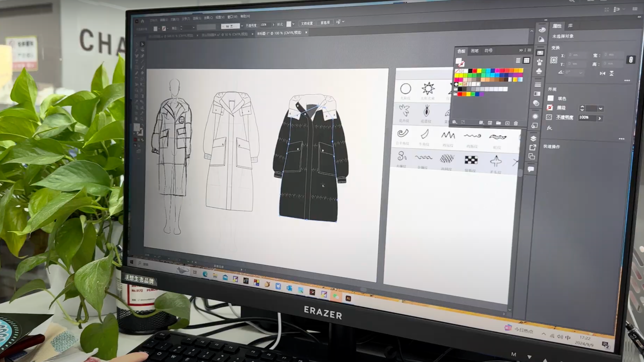Switch to the 库 libraries tab

[x=570, y=25]
